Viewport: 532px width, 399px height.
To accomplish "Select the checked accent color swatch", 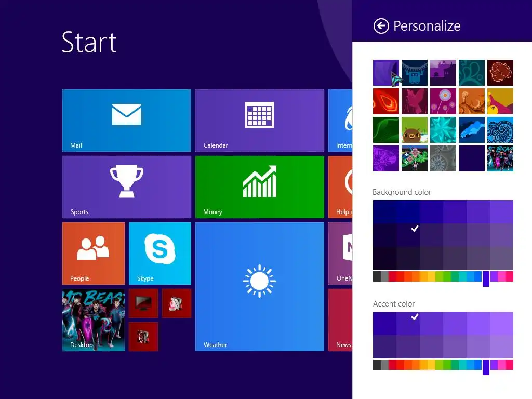I will (x=408, y=323).
